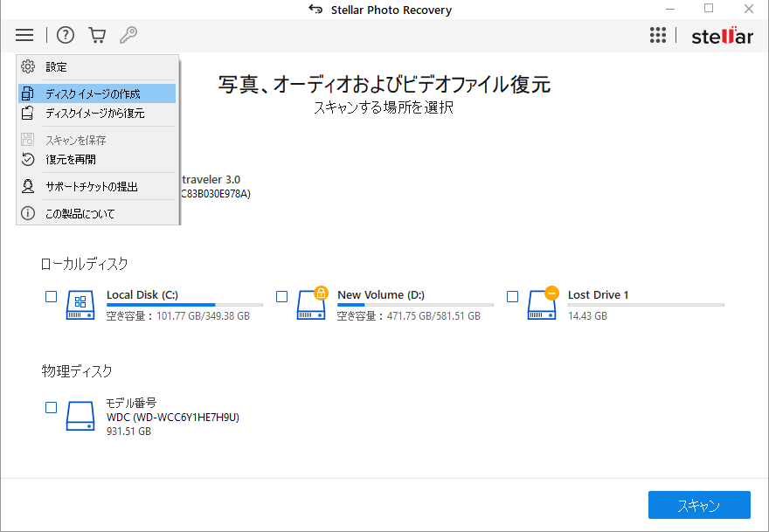769x532 pixels.
Task: Click the Stellar logo
Action: 722,36
